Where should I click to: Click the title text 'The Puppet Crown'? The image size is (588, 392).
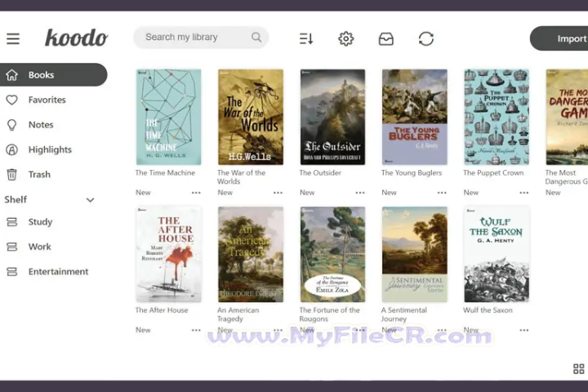click(x=493, y=173)
